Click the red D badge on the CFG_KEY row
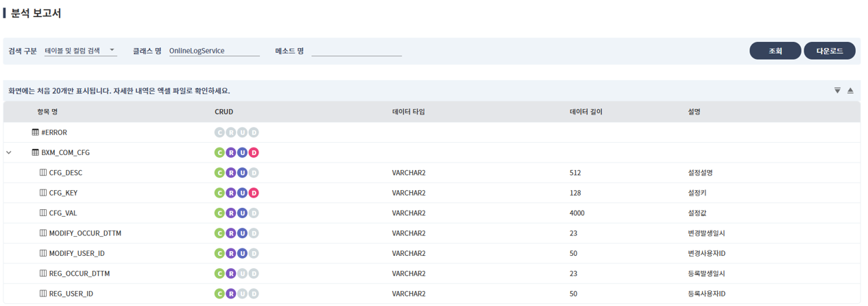Screen dimensions: 868x306 (254, 193)
